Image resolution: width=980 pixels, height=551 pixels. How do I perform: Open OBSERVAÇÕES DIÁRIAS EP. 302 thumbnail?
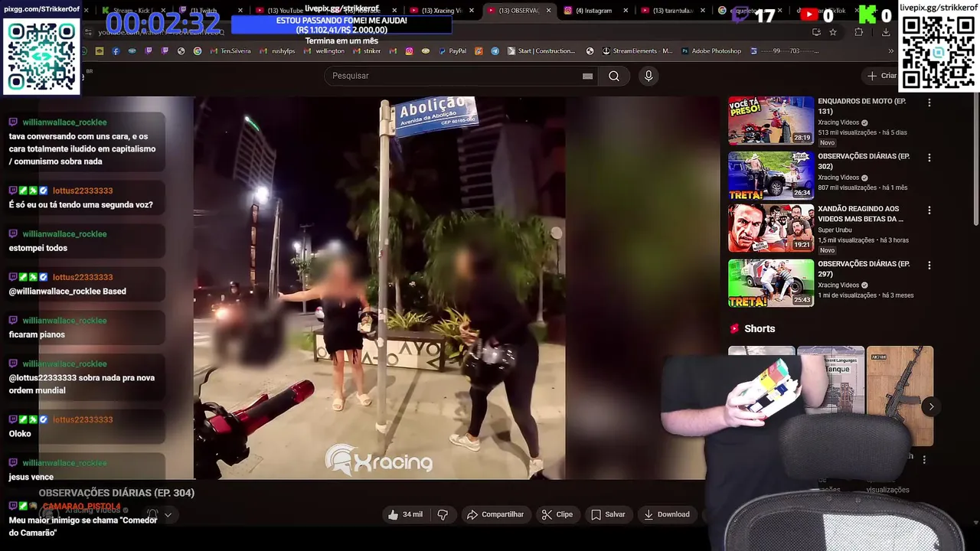[771, 175]
